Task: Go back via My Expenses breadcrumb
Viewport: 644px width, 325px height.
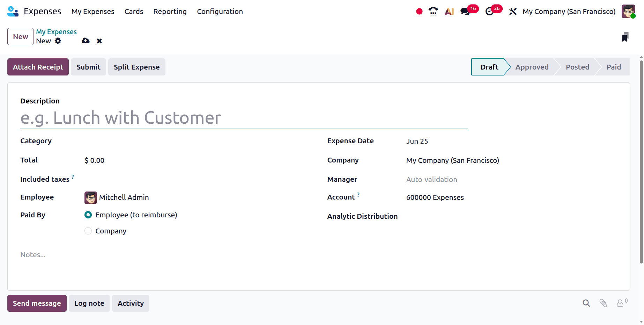Action: click(57, 32)
